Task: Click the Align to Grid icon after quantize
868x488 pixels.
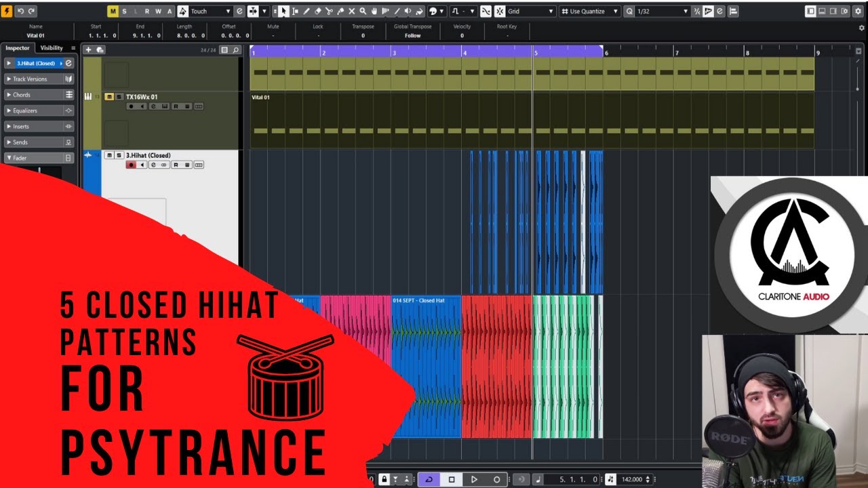Action: tap(733, 12)
